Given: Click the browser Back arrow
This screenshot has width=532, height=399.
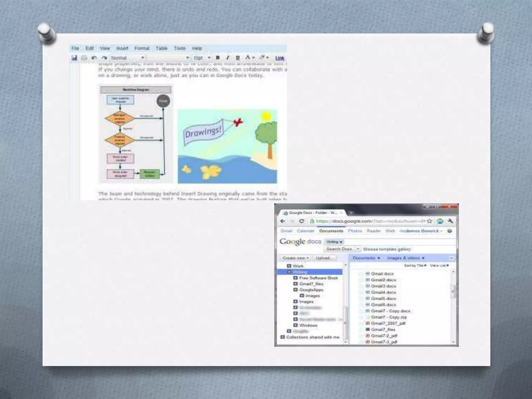Looking at the screenshot, I should click(283, 221).
